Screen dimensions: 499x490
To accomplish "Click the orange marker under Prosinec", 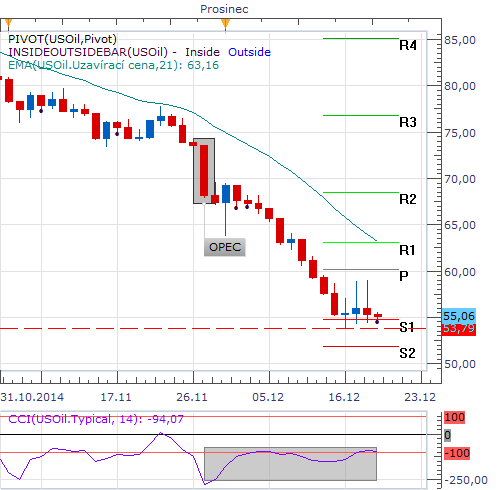I will [x=226, y=25].
